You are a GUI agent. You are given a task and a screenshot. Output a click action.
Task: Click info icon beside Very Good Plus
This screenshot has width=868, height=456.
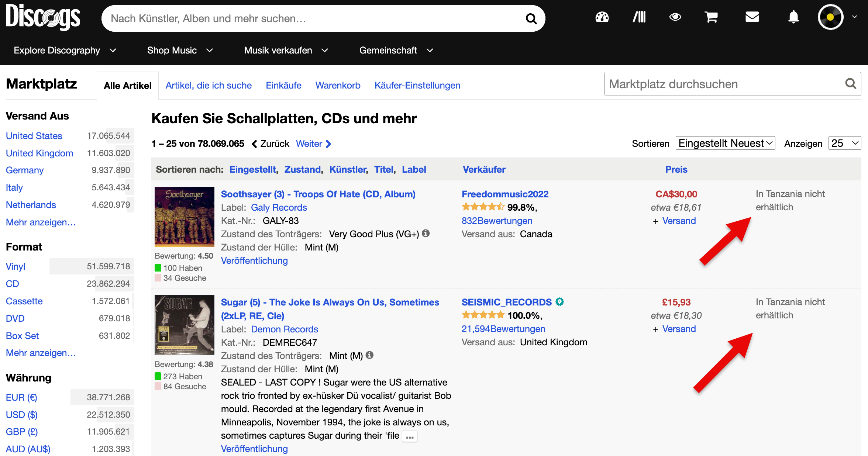426,233
